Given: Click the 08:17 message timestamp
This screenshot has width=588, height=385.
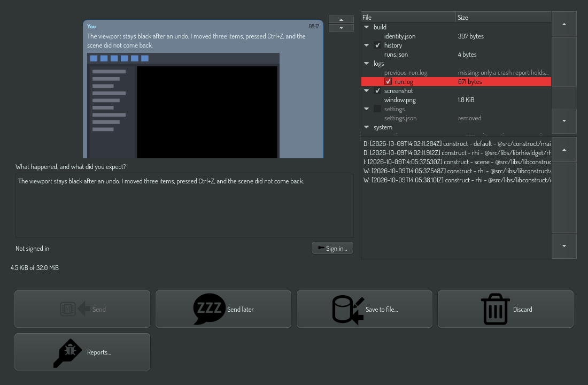Looking at the screenshot, I should 314,26.
